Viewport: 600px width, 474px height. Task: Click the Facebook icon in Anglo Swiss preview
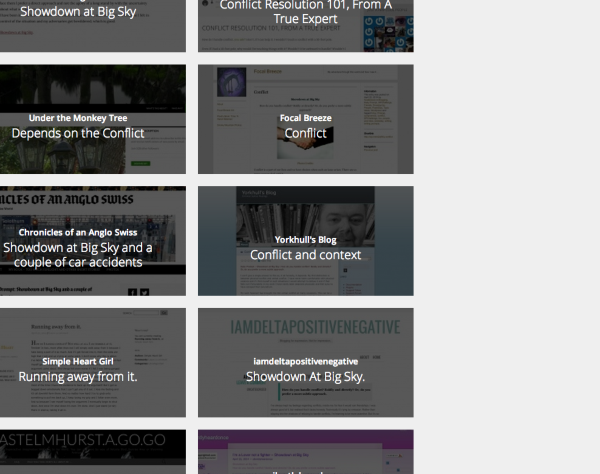pos(132,292)
